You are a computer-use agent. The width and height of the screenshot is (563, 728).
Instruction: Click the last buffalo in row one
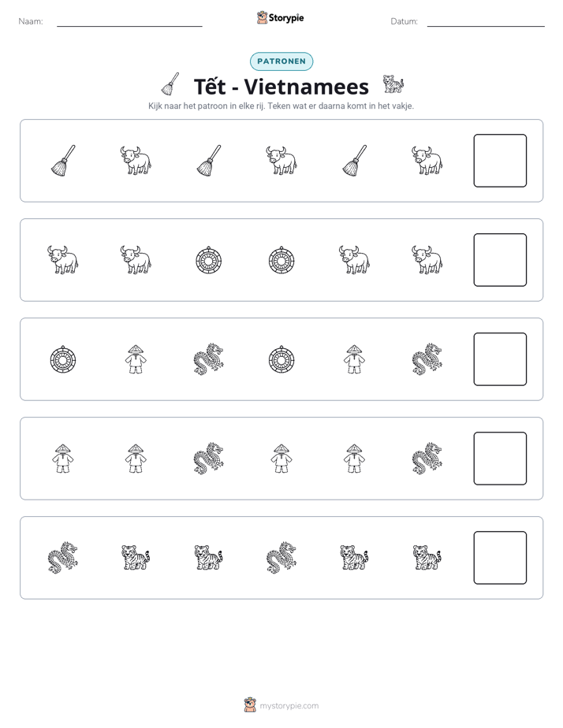[x=427, y=161]
